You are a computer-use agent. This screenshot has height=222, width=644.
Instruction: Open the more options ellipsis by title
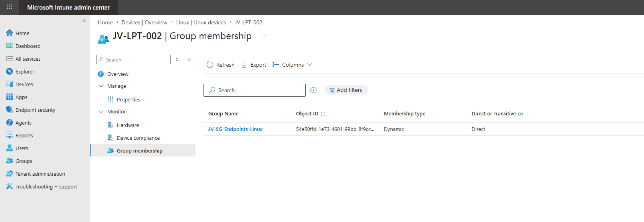(265, 36)
